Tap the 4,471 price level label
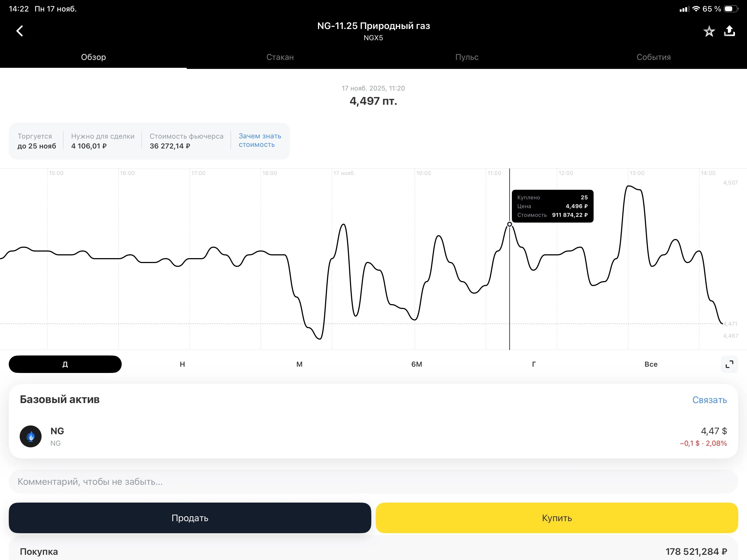This screenshot has width=747, height=560. [730, 323]
